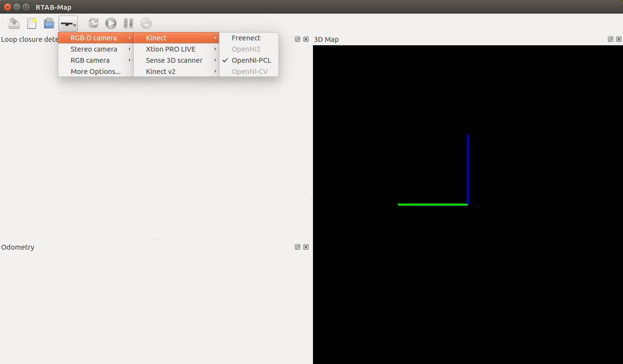
Task: Close the Odometry panel
Action: point(306,247)
